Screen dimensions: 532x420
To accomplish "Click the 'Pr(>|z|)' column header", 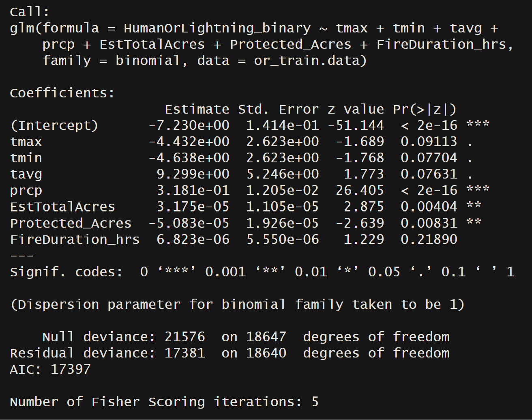I will pos(425,109).
